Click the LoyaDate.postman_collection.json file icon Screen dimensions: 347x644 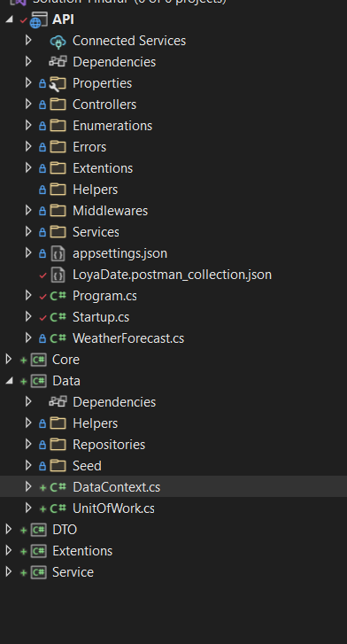pyautogui.click(x=58, y=275)
